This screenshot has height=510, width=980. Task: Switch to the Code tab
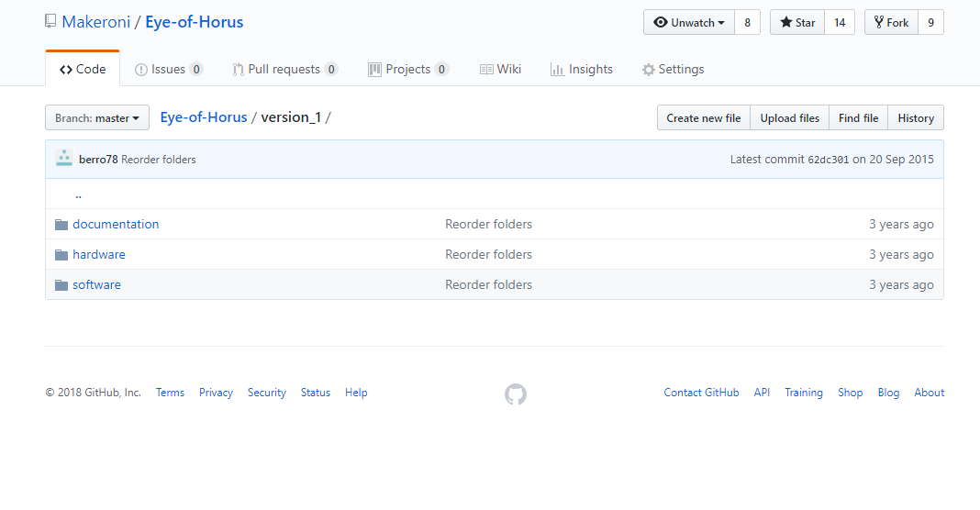[x=83, y=69]
